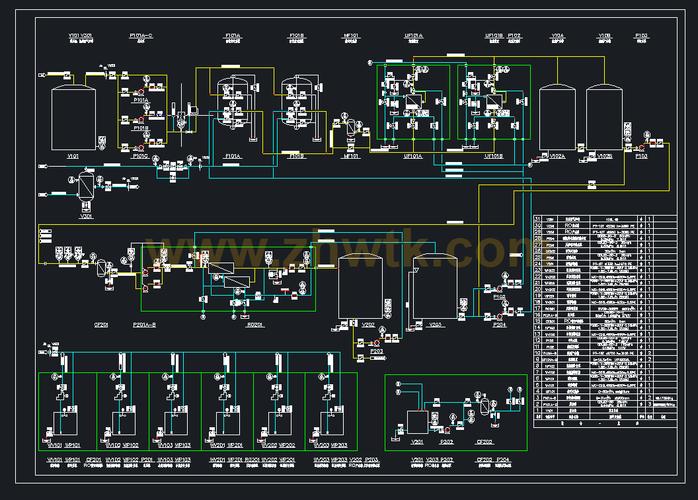This screenshot has width=698, height=500.
Task: Select the large V101 storage tank
Action: pos(73,117)
